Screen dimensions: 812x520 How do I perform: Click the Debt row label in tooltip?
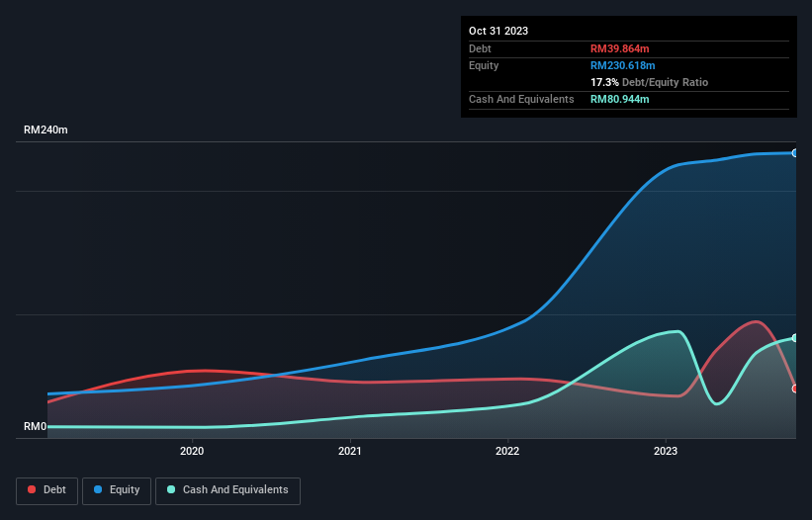tap(480, 48)
